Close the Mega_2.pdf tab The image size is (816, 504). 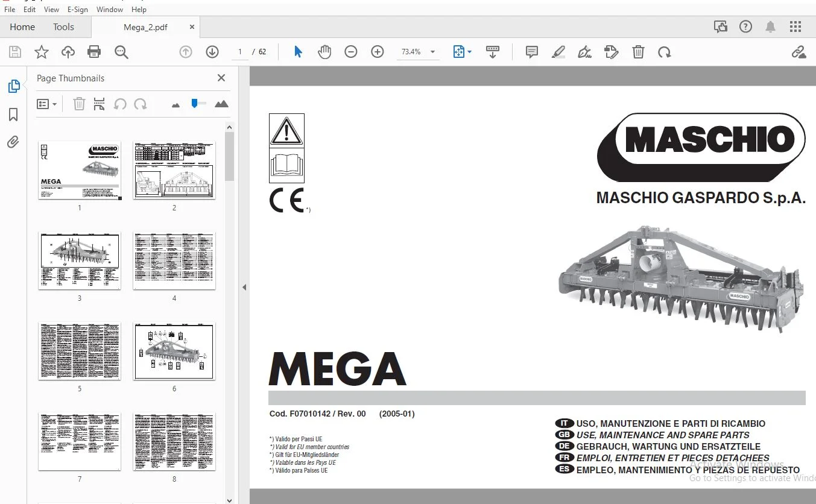[192, 27]
